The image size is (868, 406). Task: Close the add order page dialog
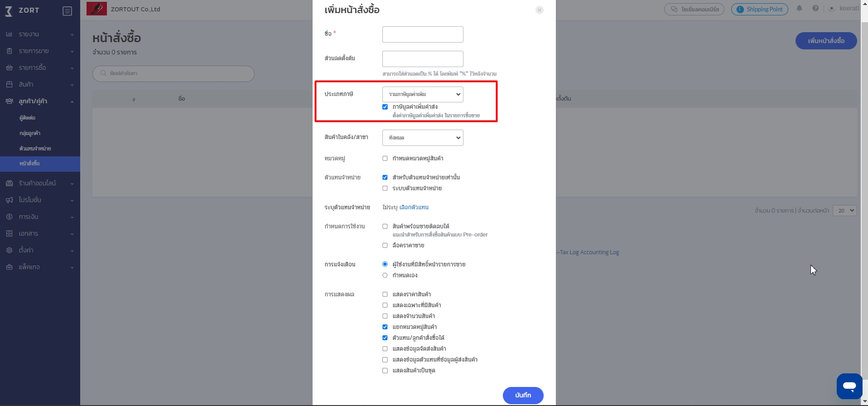point(539,10)
